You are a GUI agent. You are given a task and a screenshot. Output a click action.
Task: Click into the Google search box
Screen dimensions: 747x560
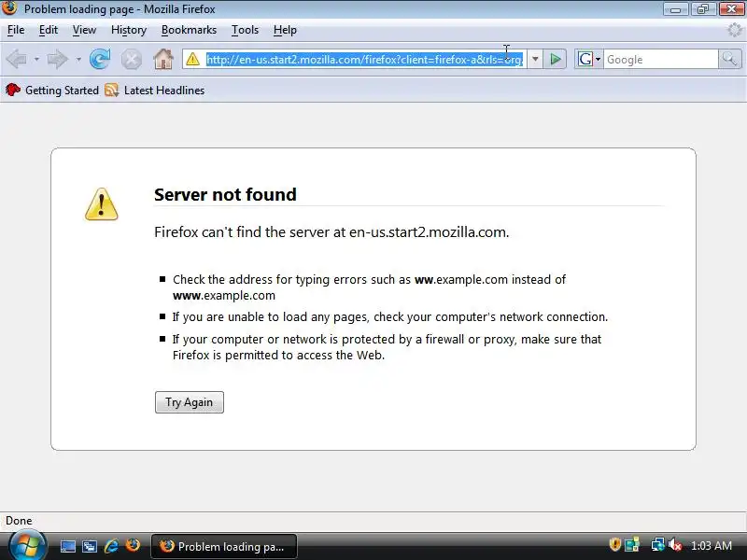(x=661, y=60)
